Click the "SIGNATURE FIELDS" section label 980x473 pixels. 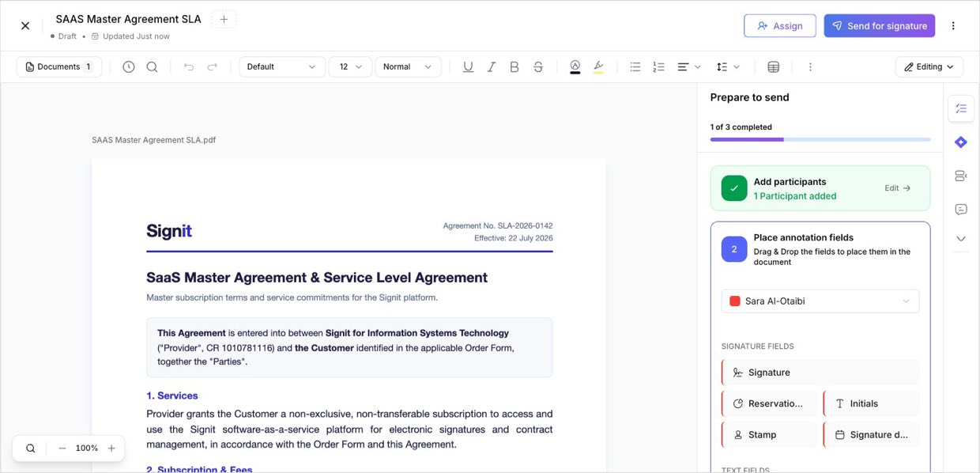(758, 346)
